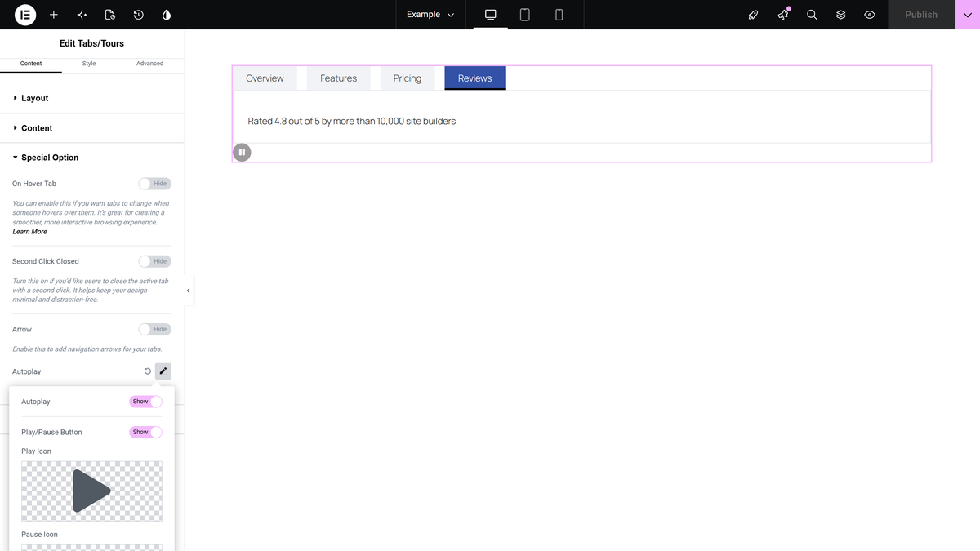This screenshot has width=980, height=551.
Task: Collapse the Special Option section
Action: coord(92,158)
